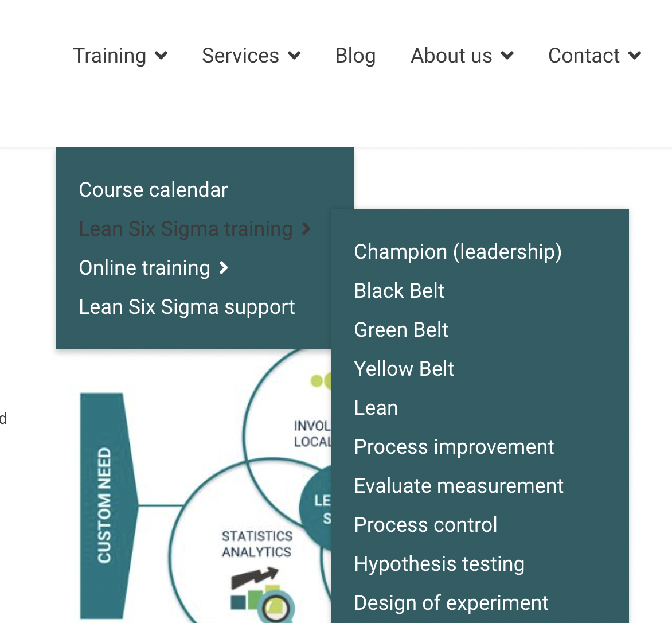Select the Lean submenu item
Screen dimensions: 672x623
pyautogui.click(x=376, y=408)
